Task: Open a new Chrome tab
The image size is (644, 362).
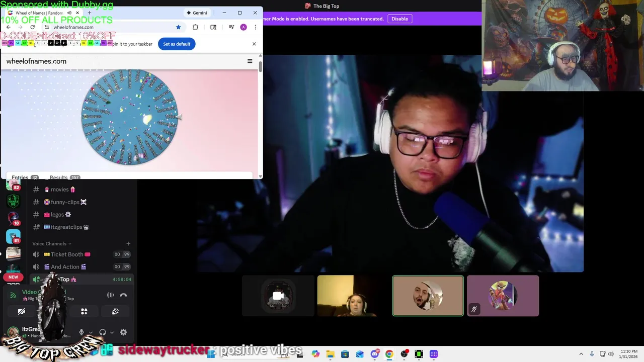Action: [x=89, y=13]
